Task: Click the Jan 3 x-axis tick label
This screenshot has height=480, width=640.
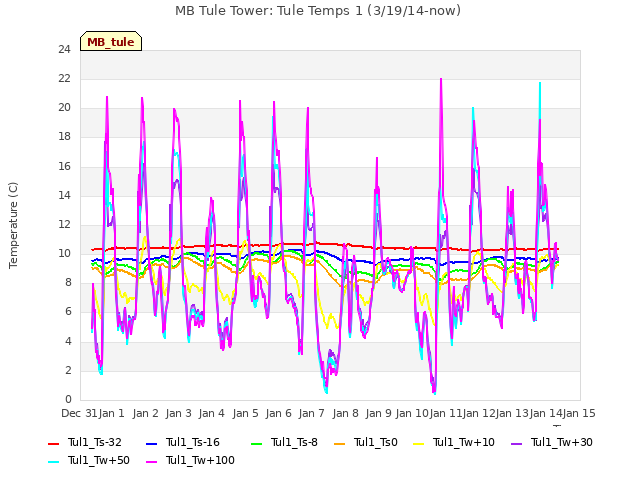Action: click(178, 413)
